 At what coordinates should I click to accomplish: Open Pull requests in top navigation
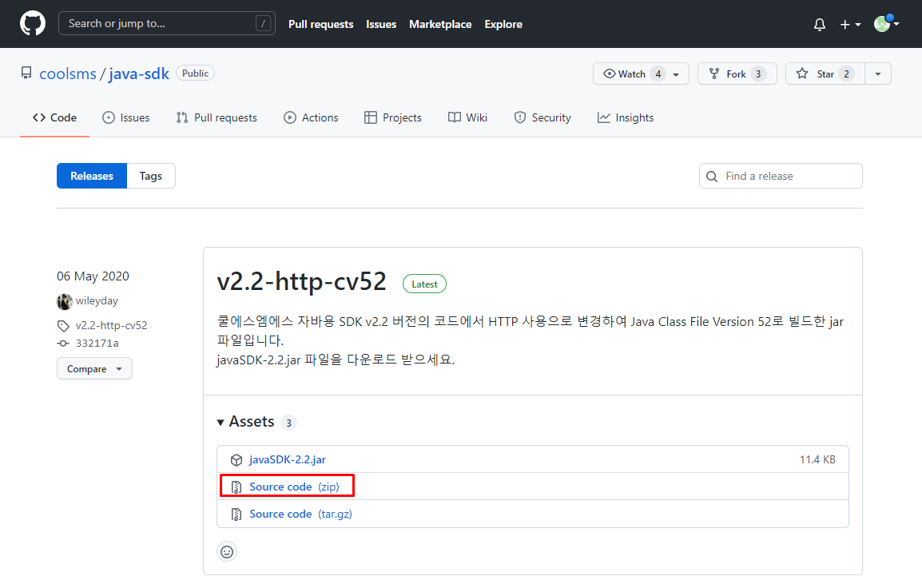coord(320,24)
